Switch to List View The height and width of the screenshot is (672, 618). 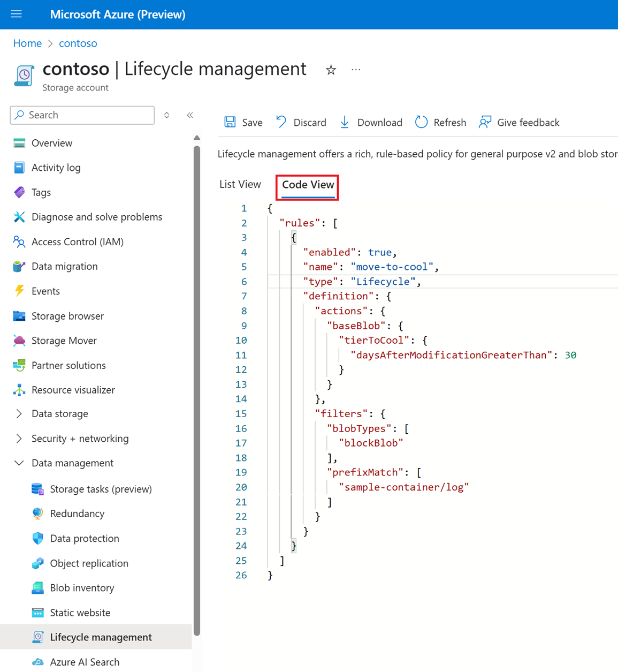click(240, 184)
